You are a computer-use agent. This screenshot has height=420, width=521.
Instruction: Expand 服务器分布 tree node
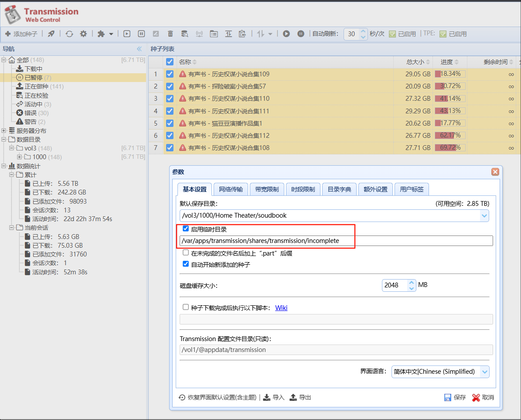(x=3, y=130)
